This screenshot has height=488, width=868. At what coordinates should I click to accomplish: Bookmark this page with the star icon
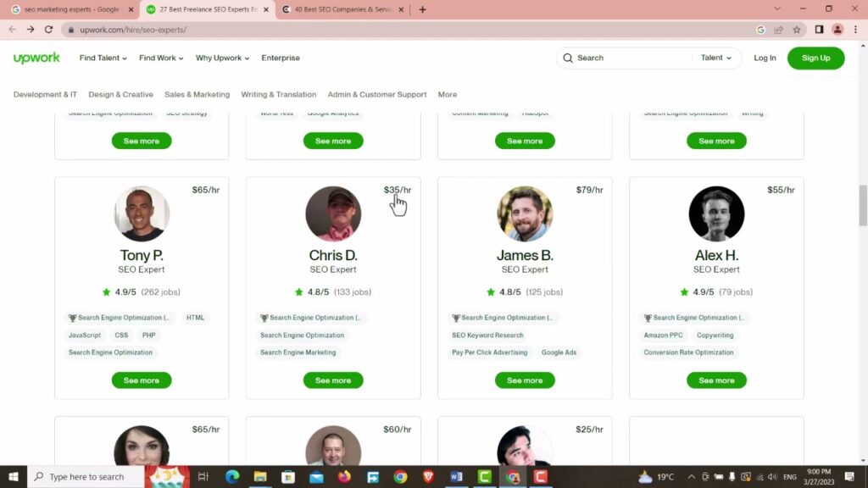[796, 30]
